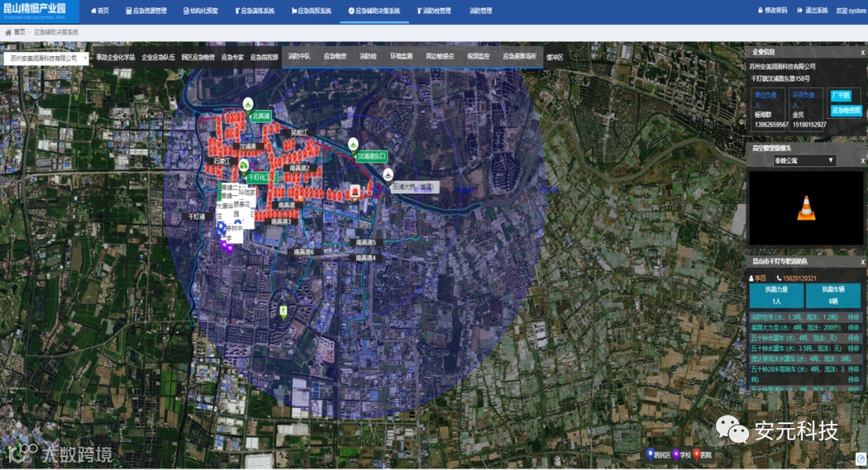Select the 消防坦克 vehicle row

click(x=805, y=317)
